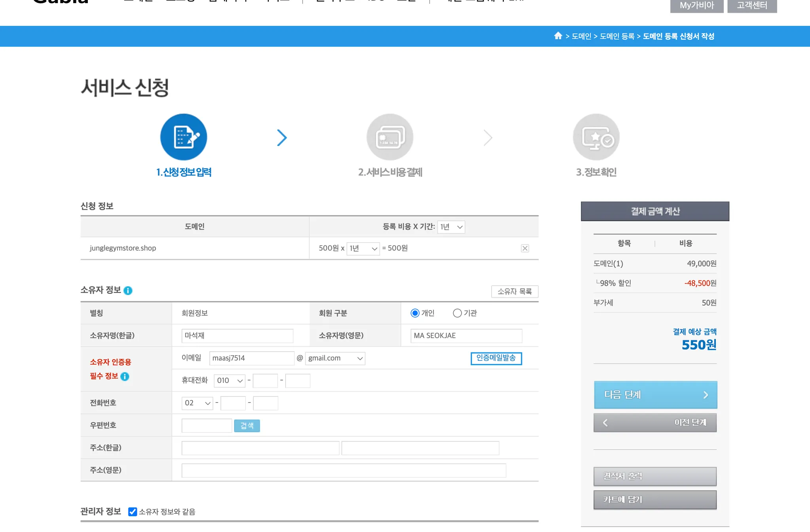Click the 주소(영문) input field
This screenshot has width=810, height=532.
click(x=343, y=470)
